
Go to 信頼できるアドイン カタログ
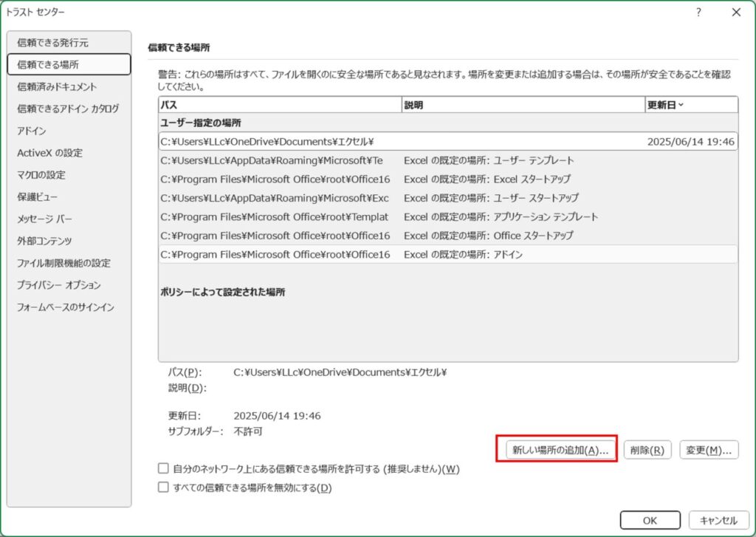click(68, 109)
